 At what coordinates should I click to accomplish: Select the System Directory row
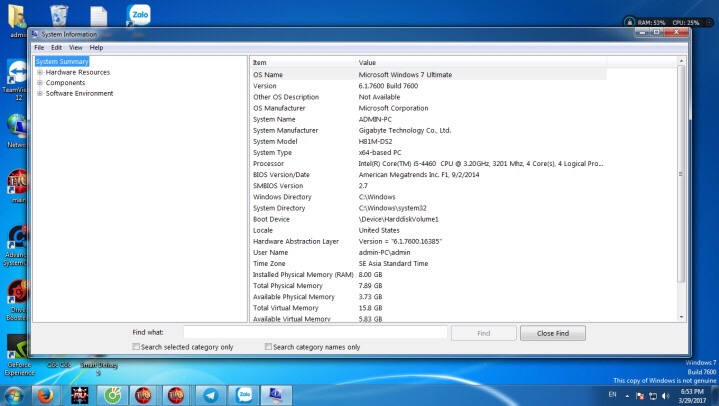pyautogui.click(x=428, y=208)
